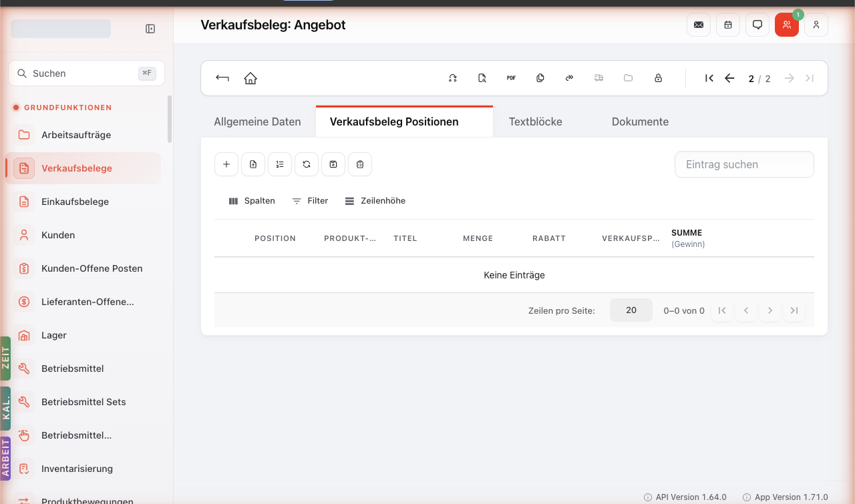Screen dimensions: 855x504
Task: Click the table pager next-page chevron
Action: click(770, 310)
